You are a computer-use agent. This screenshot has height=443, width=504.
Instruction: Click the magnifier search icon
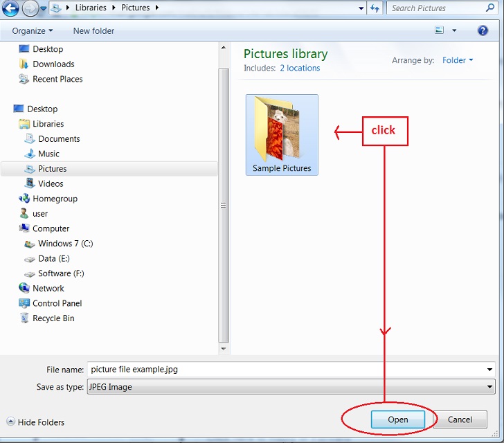point(490,8)
